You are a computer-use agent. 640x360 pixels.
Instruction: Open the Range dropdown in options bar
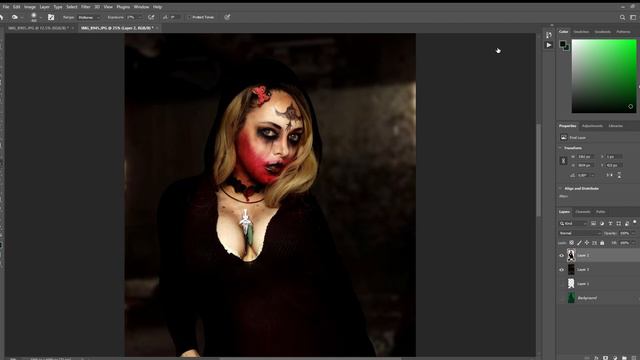coord(89,17)
